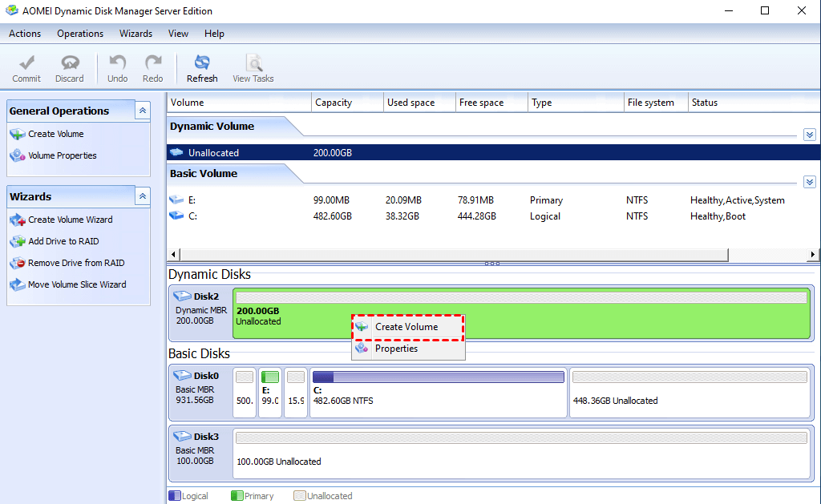
Task: Click the Create Volume context menu icon
Action: 362,327
